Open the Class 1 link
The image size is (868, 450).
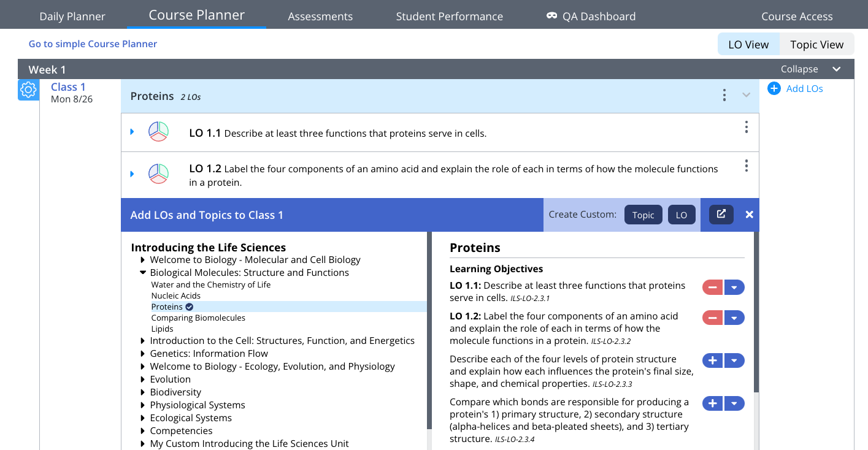(68, 87)
